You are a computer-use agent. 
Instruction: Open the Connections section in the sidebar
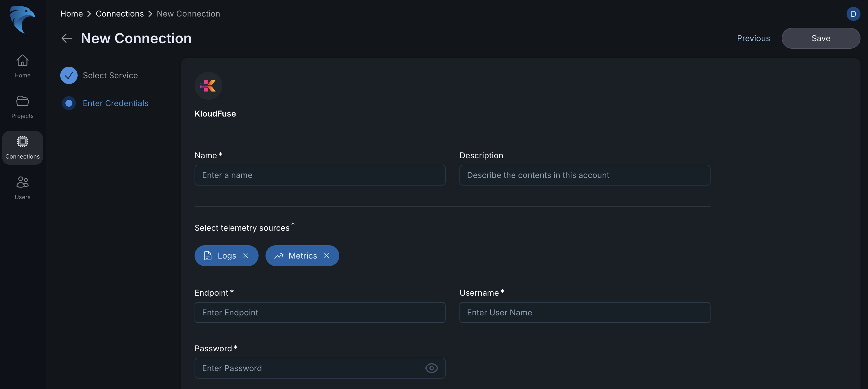[x=22, y=148]
